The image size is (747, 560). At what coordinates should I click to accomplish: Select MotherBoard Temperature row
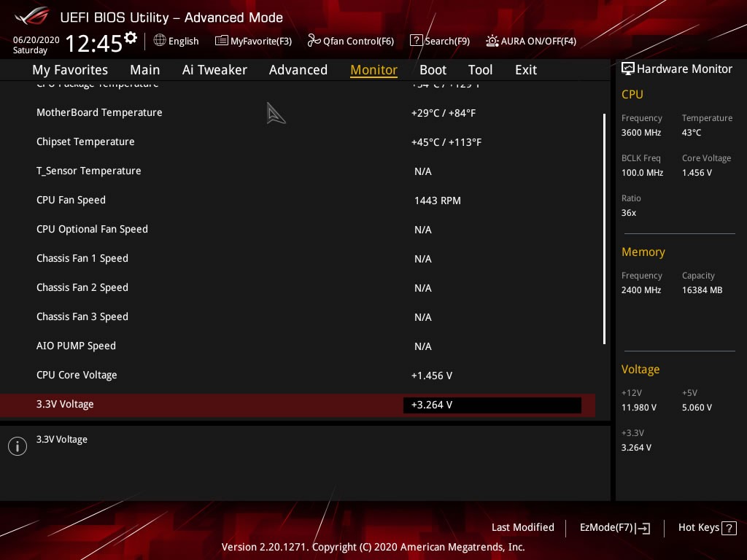coord(298,113)
